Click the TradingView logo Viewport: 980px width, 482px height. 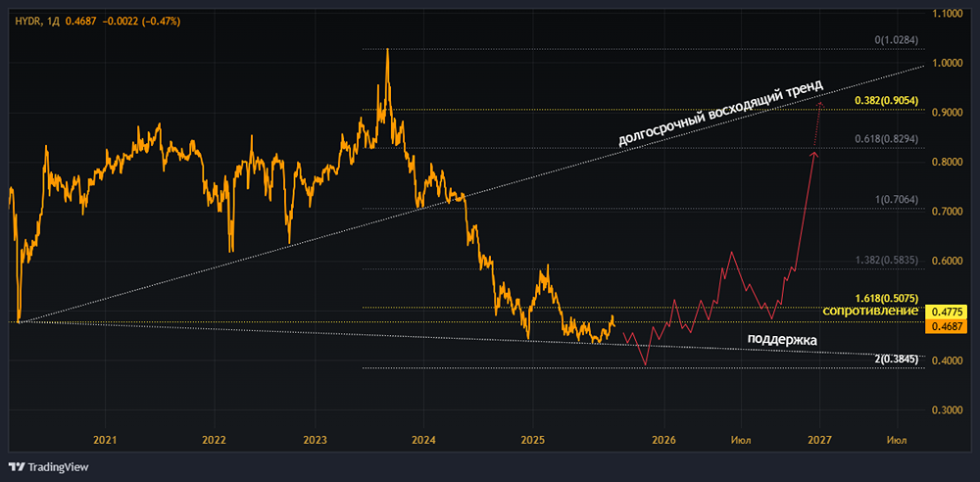click(48, 466)
